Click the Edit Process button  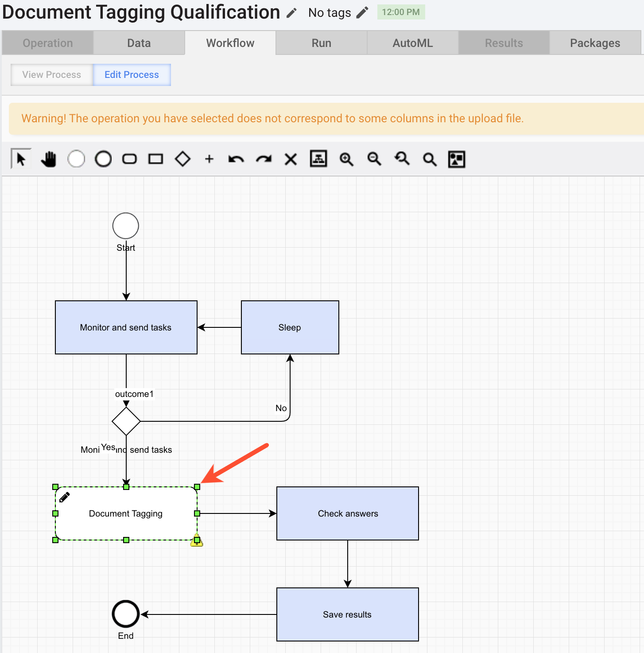coord(132,74)
